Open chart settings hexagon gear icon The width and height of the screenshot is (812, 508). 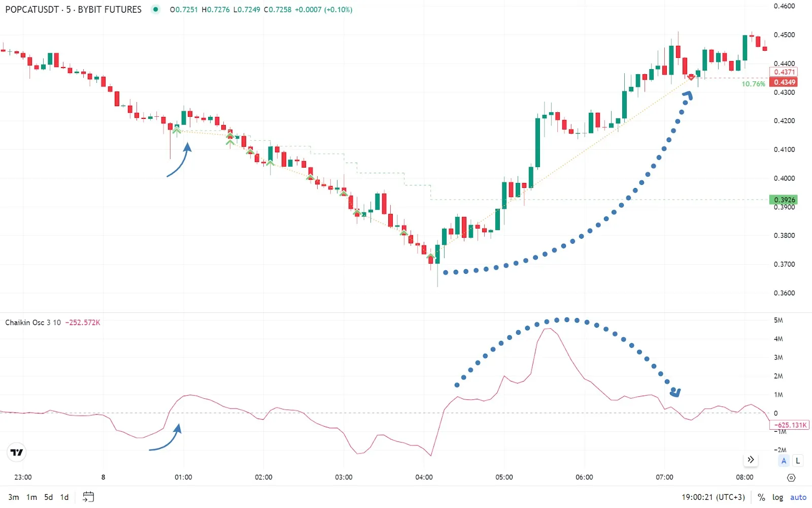click(791, 478)
